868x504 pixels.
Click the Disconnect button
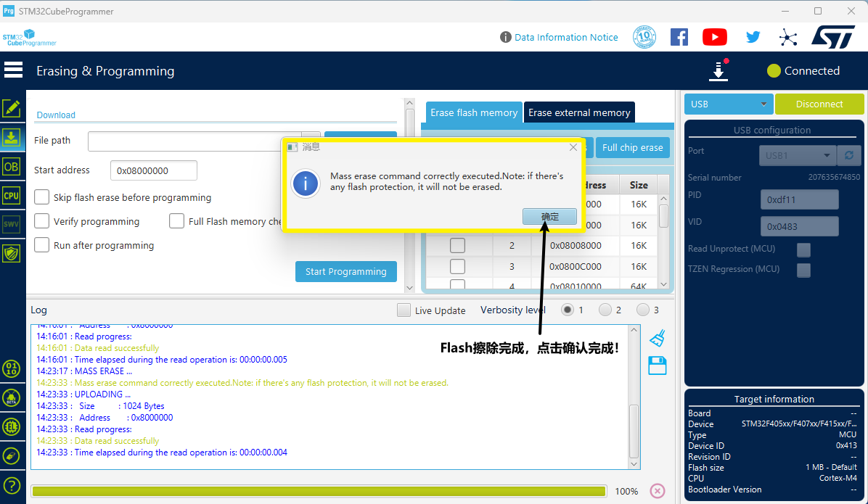(x=819, y=104)
